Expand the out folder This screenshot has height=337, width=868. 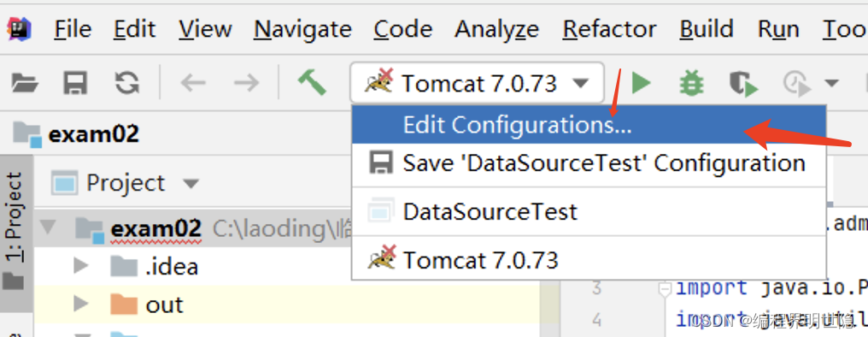click(81, 304)
